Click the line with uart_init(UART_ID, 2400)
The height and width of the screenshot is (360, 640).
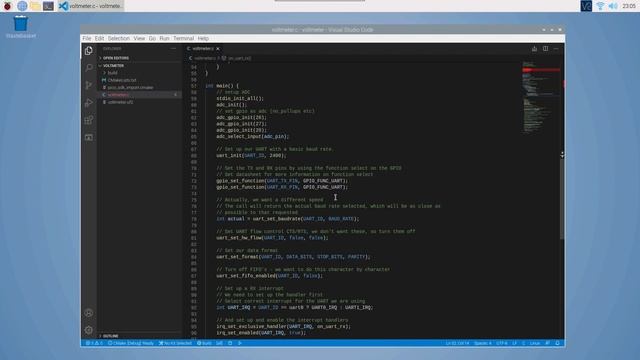[251, 156]
